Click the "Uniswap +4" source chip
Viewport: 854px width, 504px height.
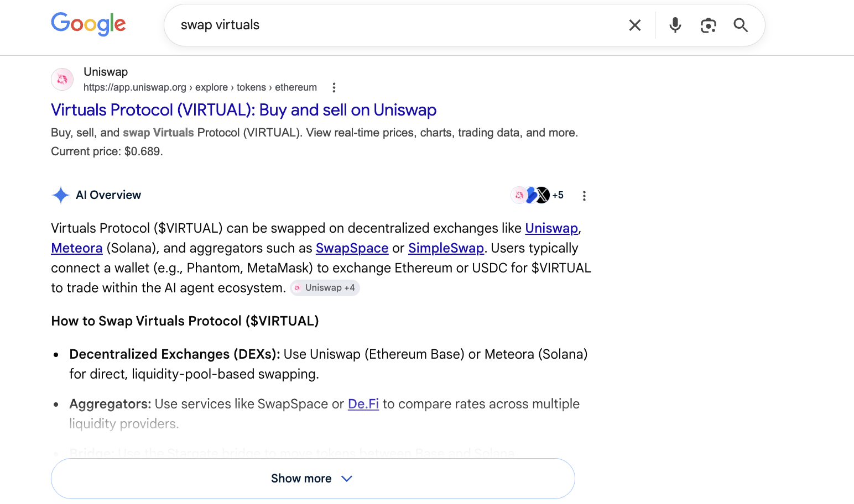click(x=325, y=288)
